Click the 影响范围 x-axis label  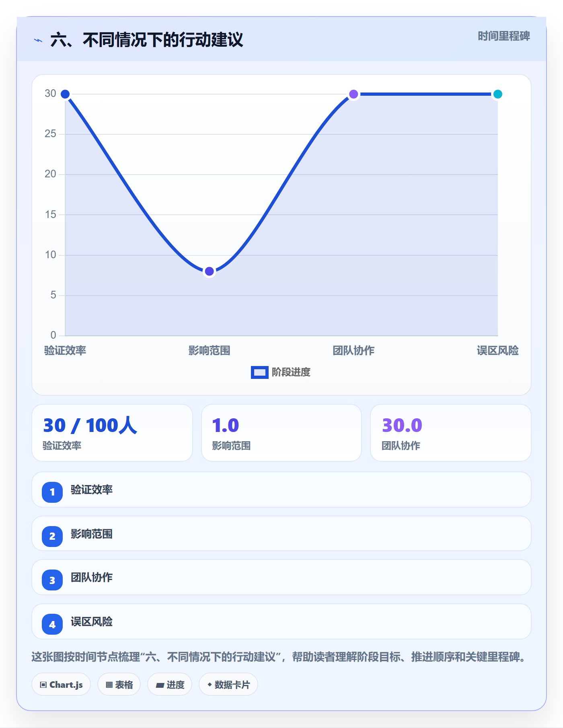coord(209,351)
